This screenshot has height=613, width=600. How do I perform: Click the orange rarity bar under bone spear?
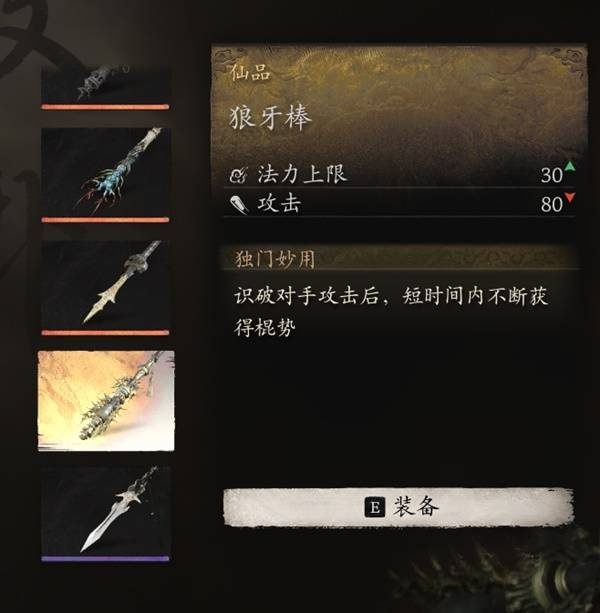pos(106,333)
